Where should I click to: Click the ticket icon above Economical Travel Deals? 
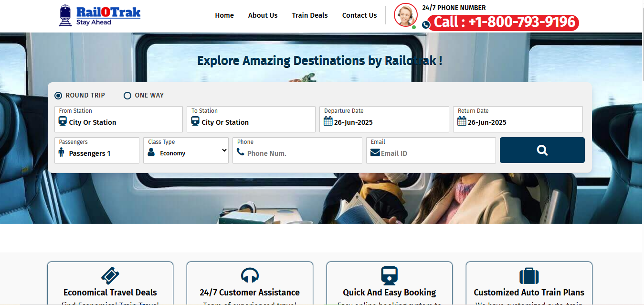pyautogui.click(x=110, y=276)
